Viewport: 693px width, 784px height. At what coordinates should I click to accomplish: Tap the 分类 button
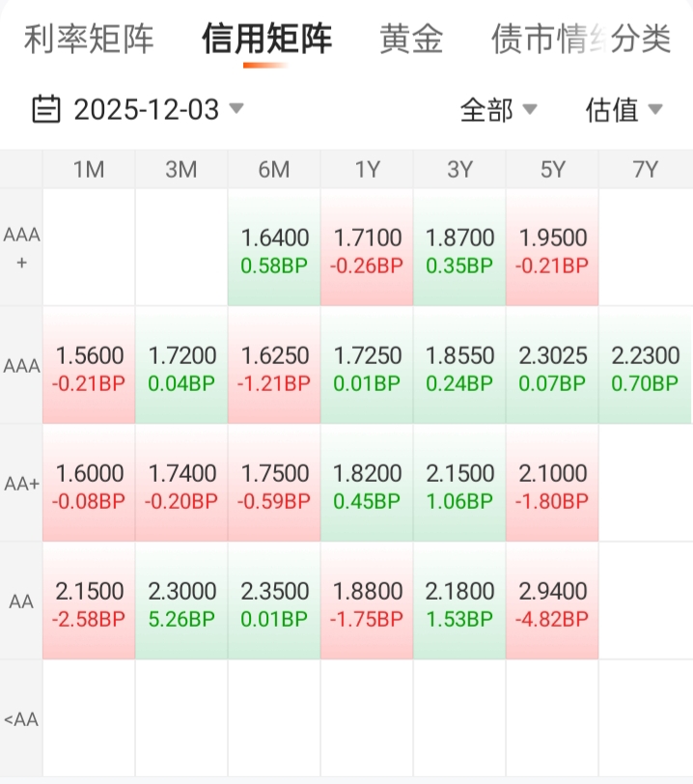(x=642, y=39)
